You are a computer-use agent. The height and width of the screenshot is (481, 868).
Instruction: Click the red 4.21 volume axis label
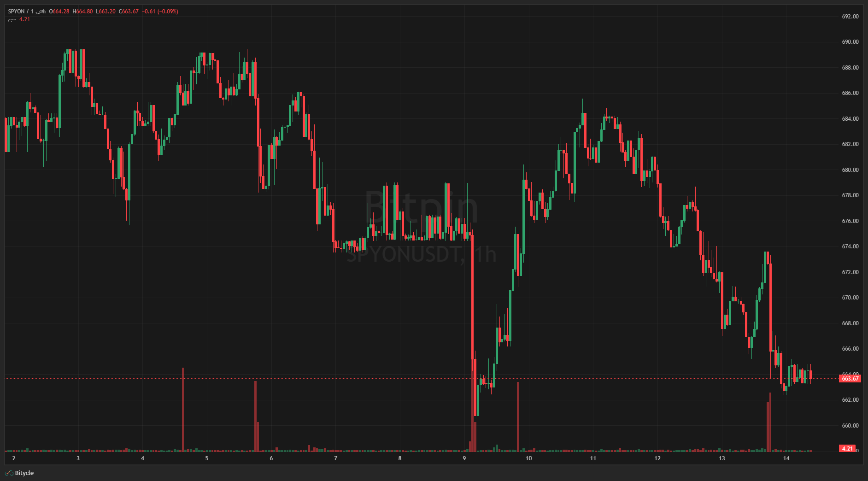[847, 447]
